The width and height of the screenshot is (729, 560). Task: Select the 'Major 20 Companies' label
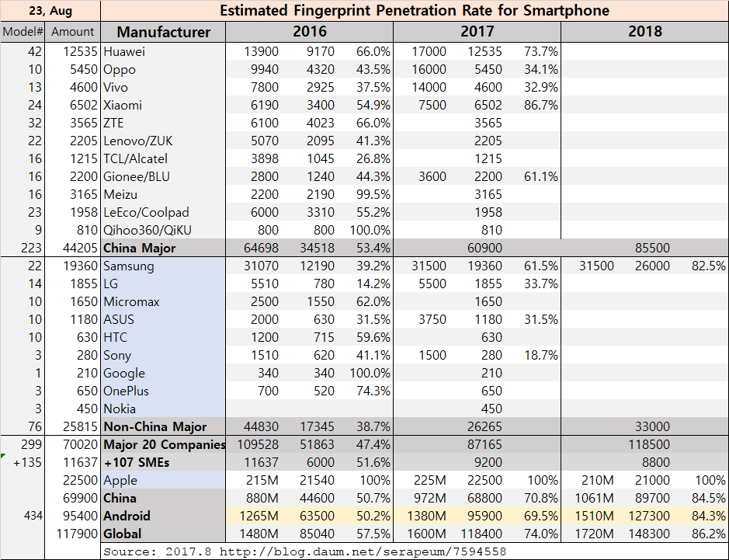(x=163, y=444)
